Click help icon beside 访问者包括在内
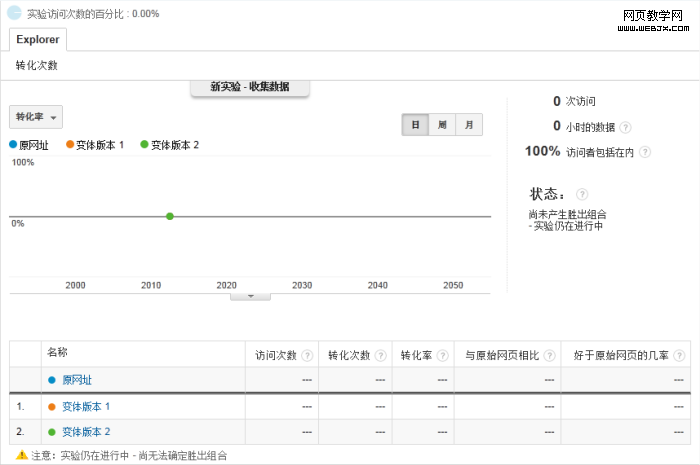The image size is (700, 465). tap(645, 152)
